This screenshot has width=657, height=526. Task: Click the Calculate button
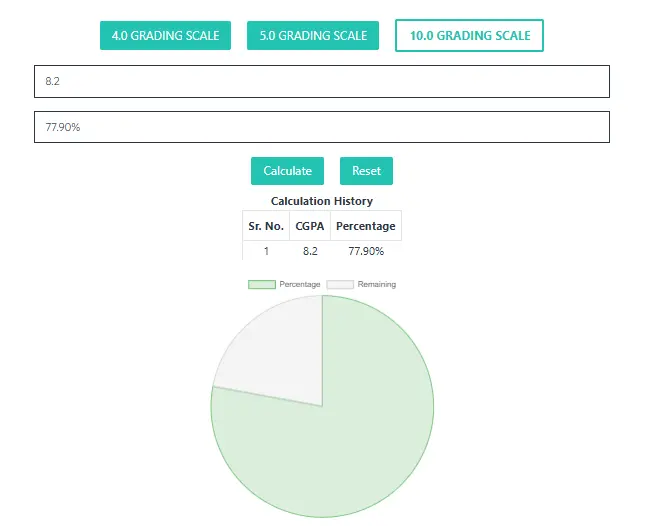287,171
